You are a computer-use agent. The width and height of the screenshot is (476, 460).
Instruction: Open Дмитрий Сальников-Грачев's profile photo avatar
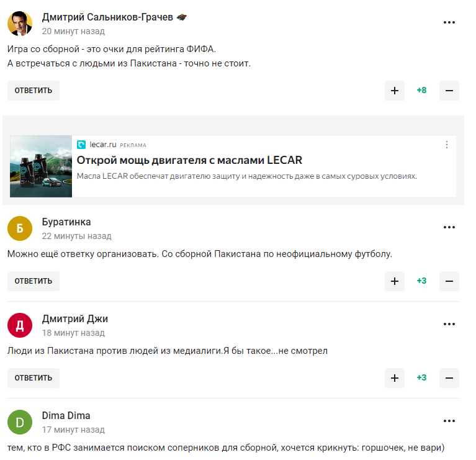tap(20, 24)
